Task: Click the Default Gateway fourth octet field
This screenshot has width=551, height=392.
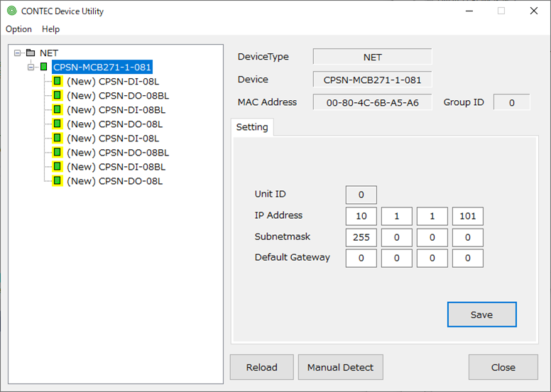Action: point(468,258)
